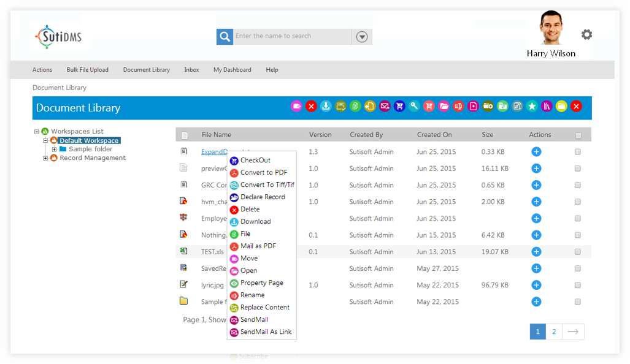Open the Bulk File Upload menu

pyautogui.click(x=87, y=69)
